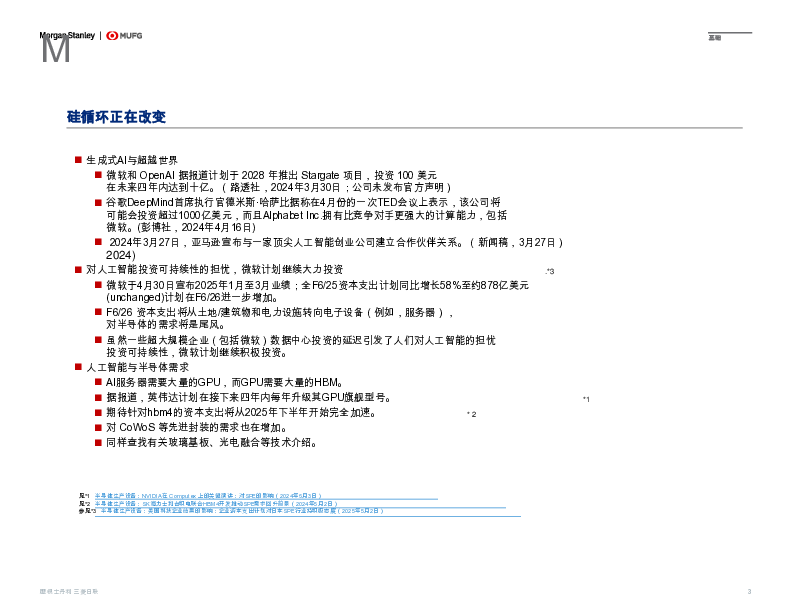Click the *1 footnote marker beside 英伟达 bullet
This screenshot has height=612, width=792.
click(586, 399)
